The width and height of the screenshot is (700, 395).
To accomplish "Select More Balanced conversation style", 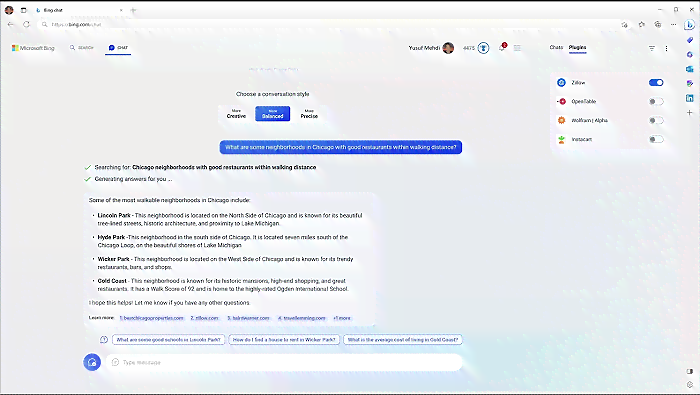I will [272, 114].
